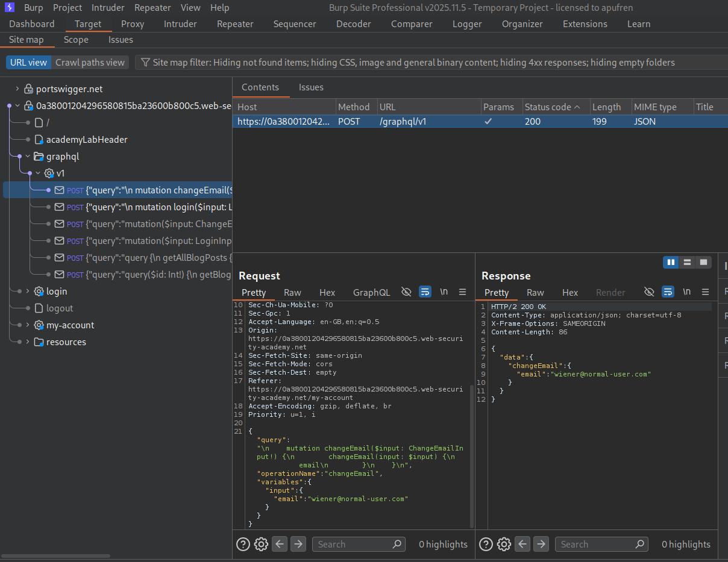The height and width of the screenshot is (562, 728).
Task: Open the Response panel help question icon
Action: [x=486, y=545]
